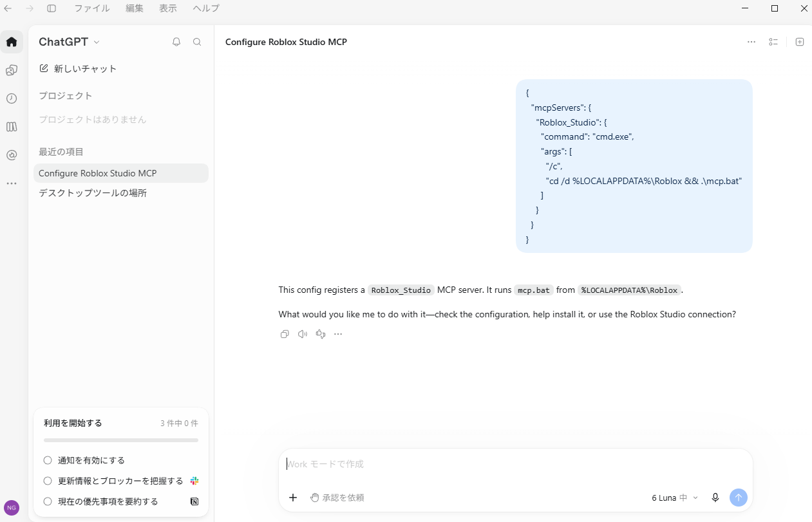Viewport: 812px width, 522px height.
Task: Open the ChatGPT model dropdown
Action: pos(70,42)
